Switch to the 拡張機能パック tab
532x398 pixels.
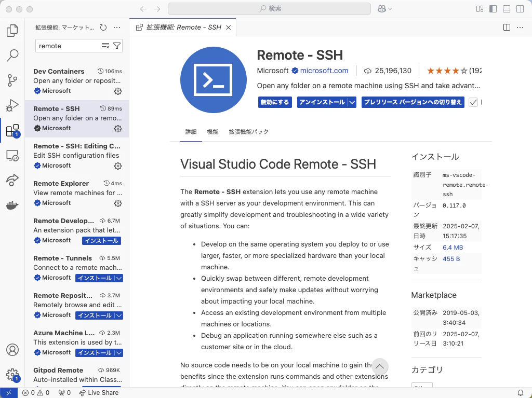click(249, 131)
